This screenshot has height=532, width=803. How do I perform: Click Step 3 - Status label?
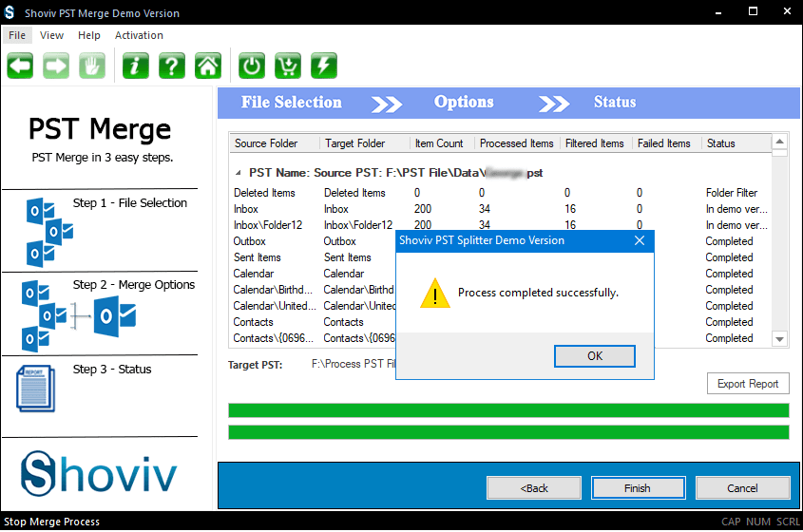[x=111, y=370]
